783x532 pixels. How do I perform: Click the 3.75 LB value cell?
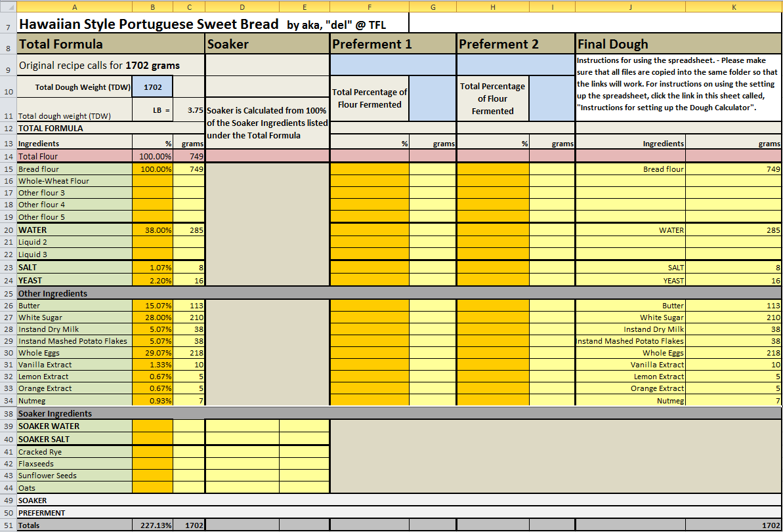pyautogui.click(x=189, y=110)
